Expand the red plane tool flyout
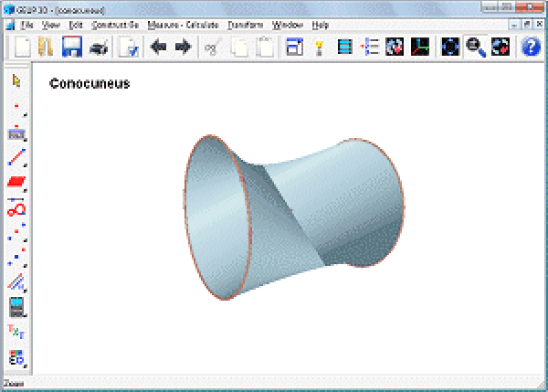548x392 pixels. coord(16,183)
